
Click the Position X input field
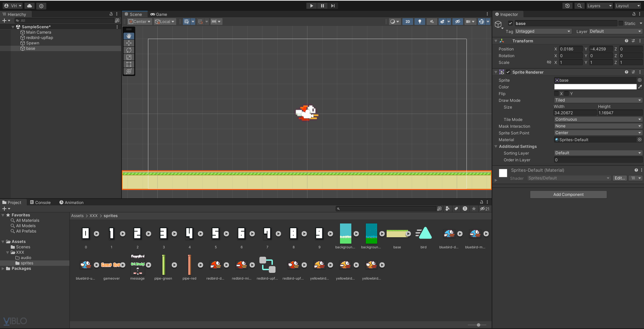(x=571, y=49)
